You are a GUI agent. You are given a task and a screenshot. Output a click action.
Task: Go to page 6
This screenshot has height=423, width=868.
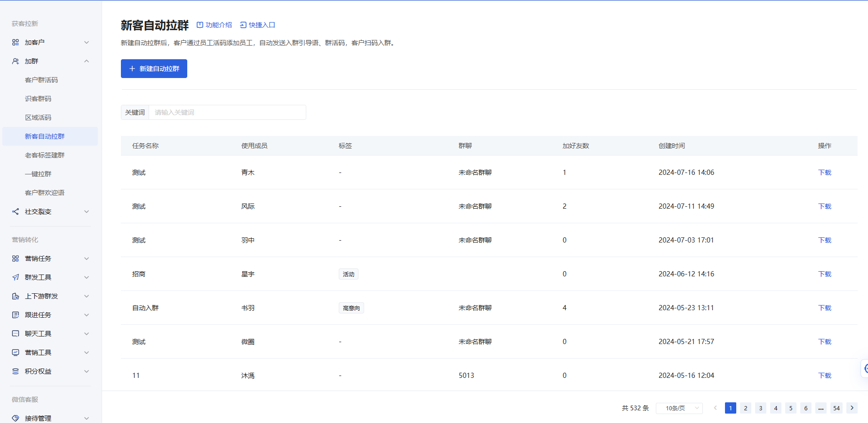[806, 408]
